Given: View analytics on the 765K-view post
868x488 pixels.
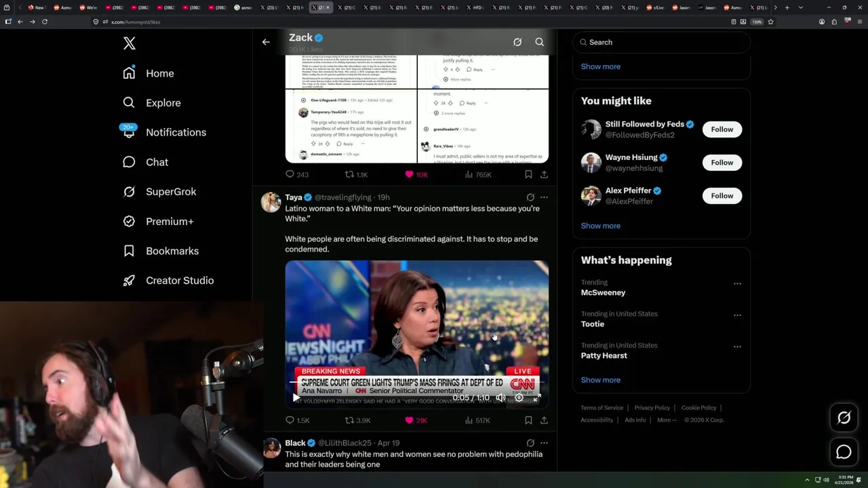Looking at the screenshot, I should click(478, 175).
